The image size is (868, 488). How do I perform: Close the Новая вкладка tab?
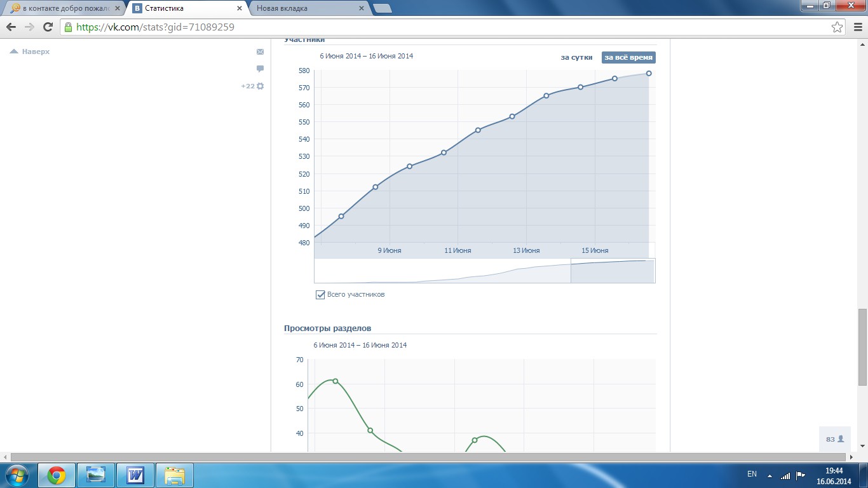click(x=362, y=8)
